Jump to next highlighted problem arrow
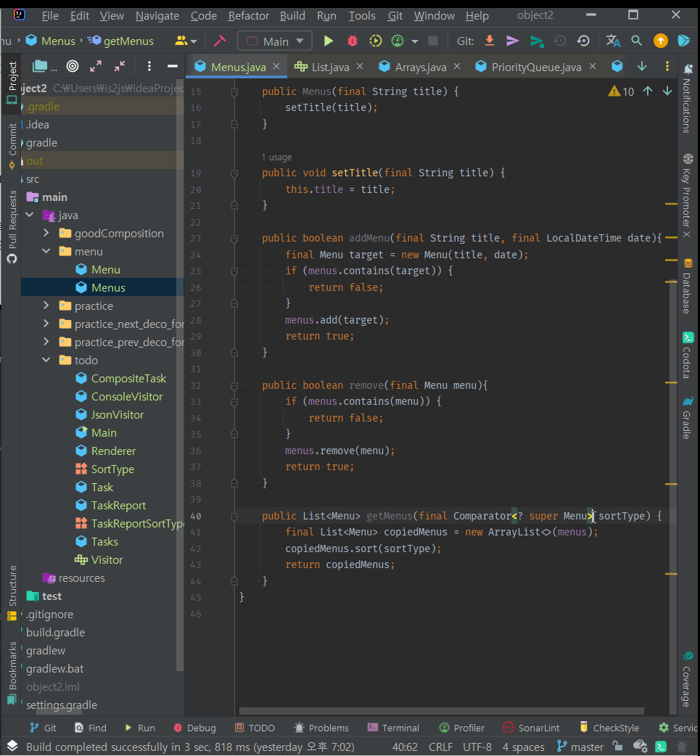Viewport: 700px width, 756px height. click(667, 91)
